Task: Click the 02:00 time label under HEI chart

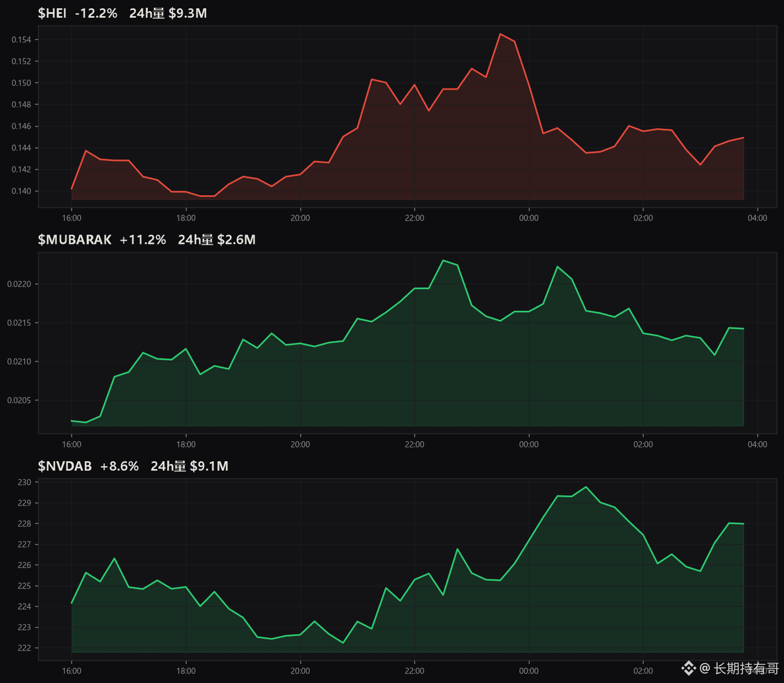Action: pos(643,218)
